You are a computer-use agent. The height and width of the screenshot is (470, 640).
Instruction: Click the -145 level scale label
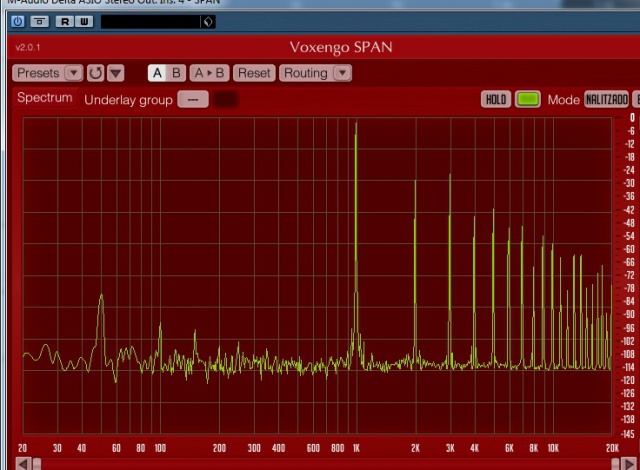(627, 434)
